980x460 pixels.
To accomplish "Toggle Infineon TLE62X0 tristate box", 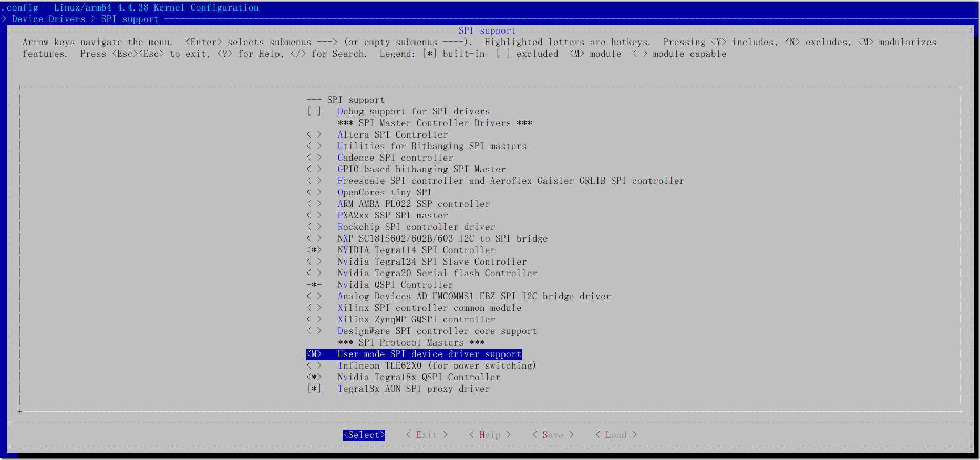I will click(314, 365).
